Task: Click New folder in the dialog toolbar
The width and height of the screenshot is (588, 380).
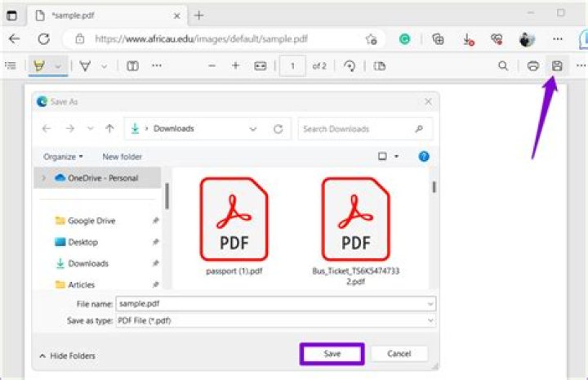Action: click(x=122, y=156)
